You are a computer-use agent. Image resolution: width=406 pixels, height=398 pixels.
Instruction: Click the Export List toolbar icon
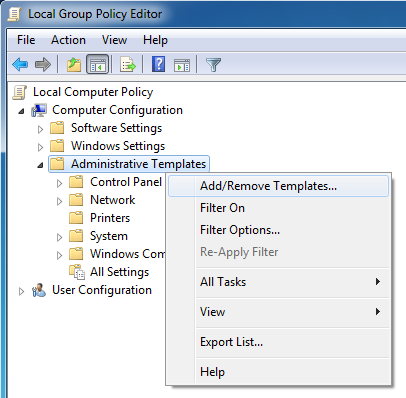[128, 64]
